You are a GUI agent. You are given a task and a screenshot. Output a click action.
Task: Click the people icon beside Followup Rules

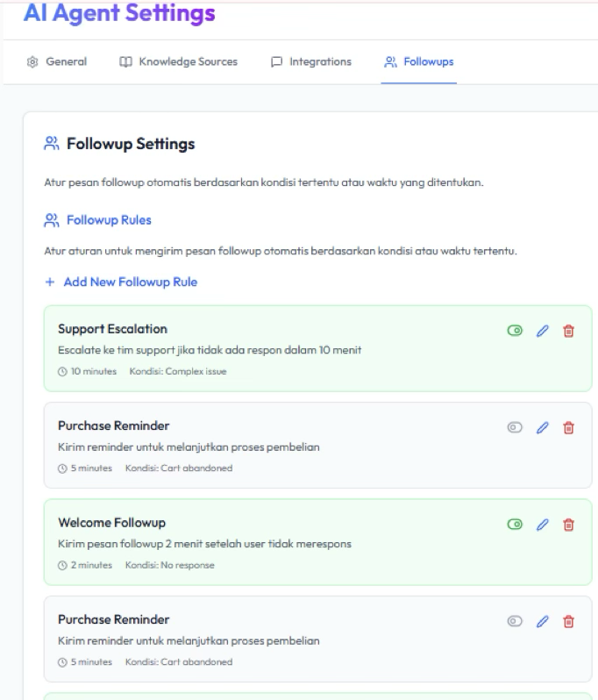pyautogui.click(x=52, y=220)
